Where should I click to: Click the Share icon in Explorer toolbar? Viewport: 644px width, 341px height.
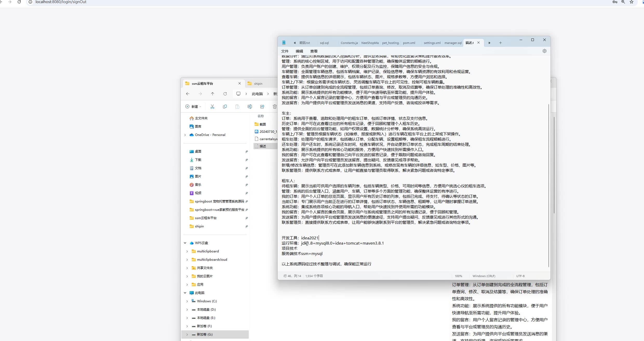point(262,107)
